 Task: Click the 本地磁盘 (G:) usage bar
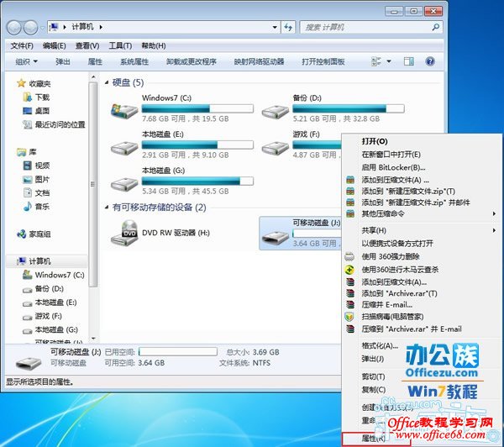pyautogui.click(x=197, y=181)
